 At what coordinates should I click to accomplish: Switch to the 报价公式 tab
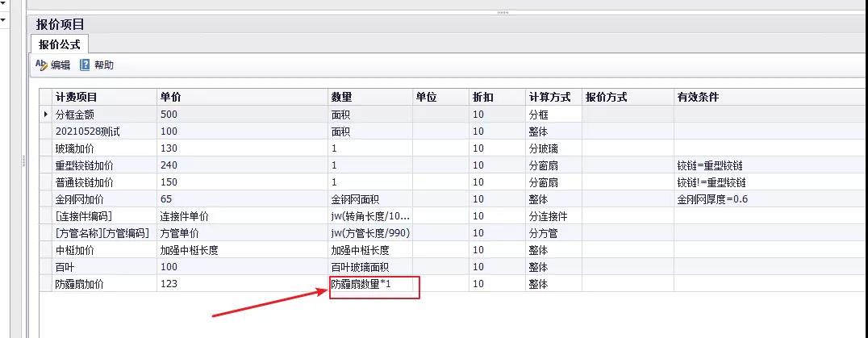60,44
